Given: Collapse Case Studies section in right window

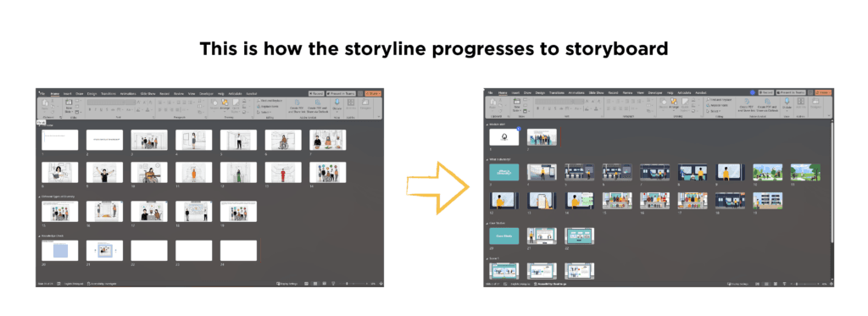Looking at the screenshot, I should pos(487,223).
